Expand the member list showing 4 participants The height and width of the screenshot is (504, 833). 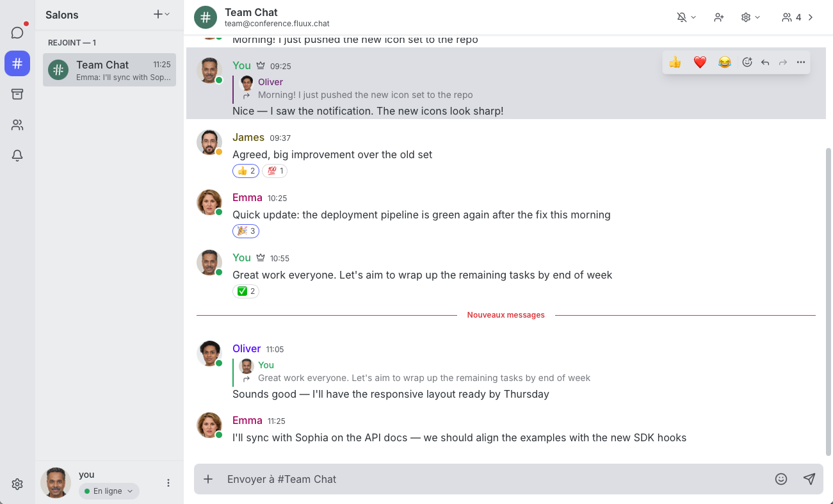click(x=796, y=17)
